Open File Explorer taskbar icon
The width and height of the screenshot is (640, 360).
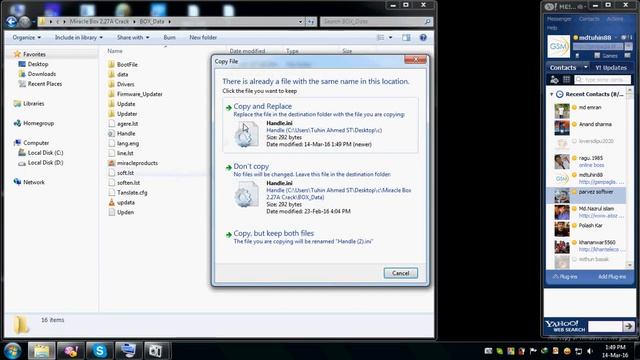point(41,351)
